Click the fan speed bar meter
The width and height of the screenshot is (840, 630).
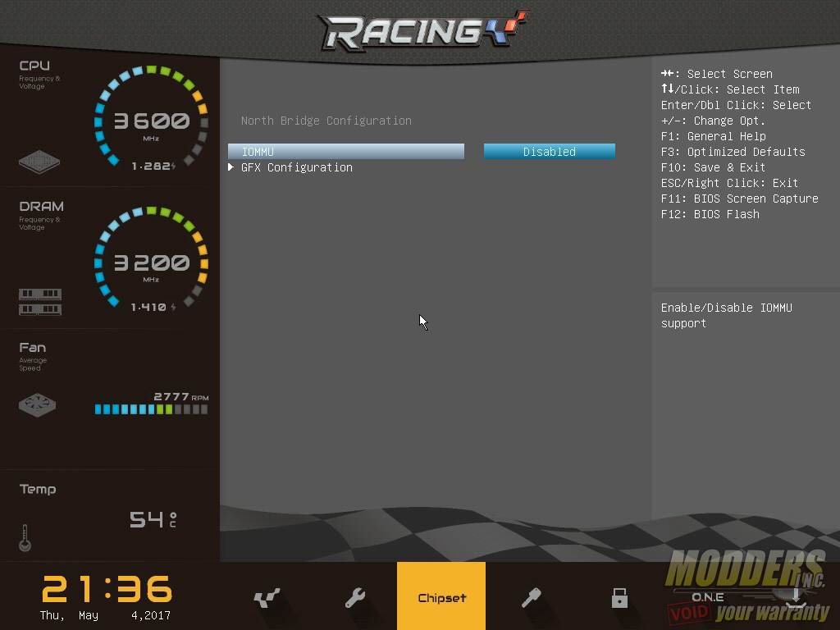point(151,410)
